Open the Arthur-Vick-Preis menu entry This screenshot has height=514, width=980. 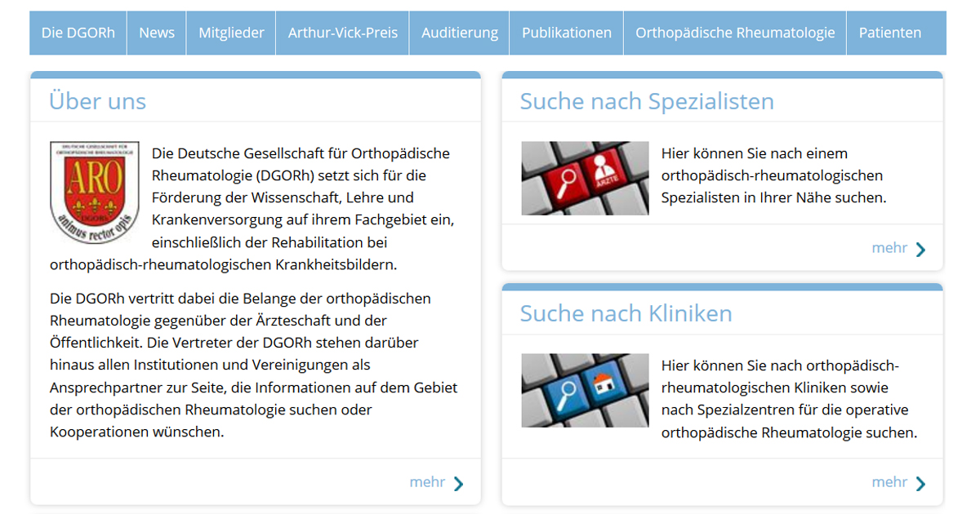(343, 33)
